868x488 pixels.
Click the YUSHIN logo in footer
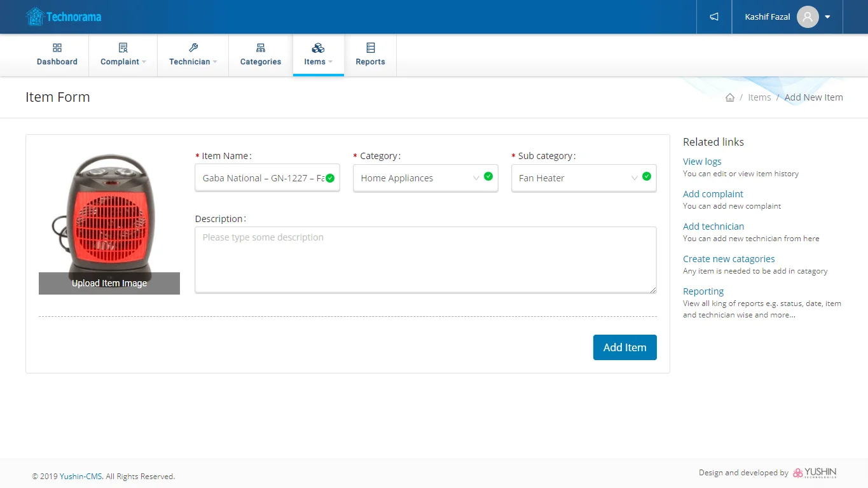(815, 473)
